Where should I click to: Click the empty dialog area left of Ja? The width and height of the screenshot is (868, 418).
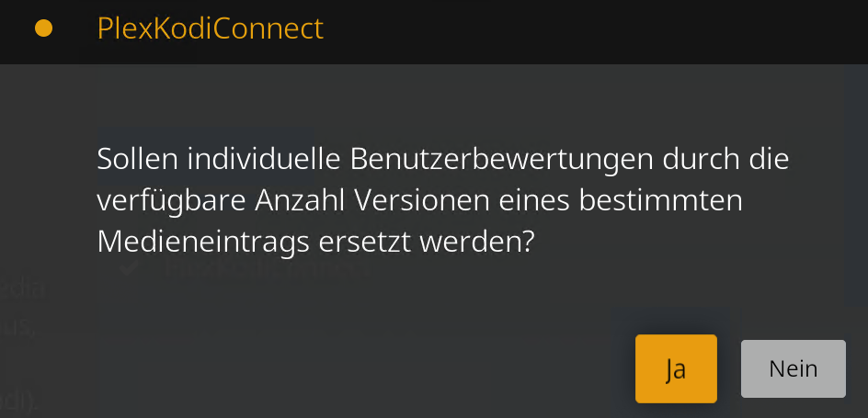[368, 368]
